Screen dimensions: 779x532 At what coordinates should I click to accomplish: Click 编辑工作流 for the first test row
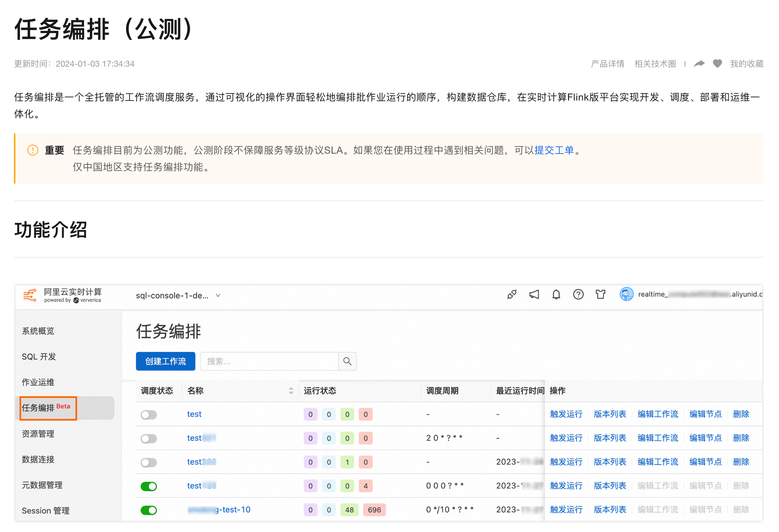coord(658,414)
